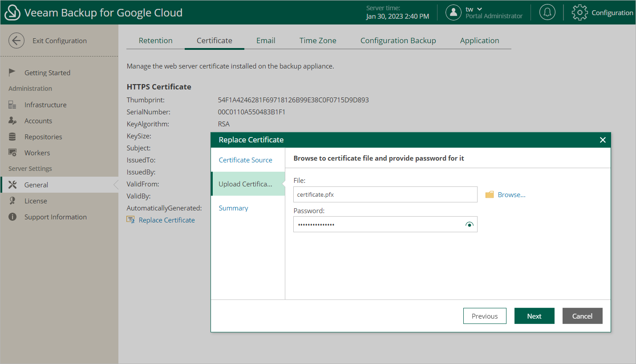Click the folder icon beside Browse
This screenshot has height=364, width=636.
[490, 194]
